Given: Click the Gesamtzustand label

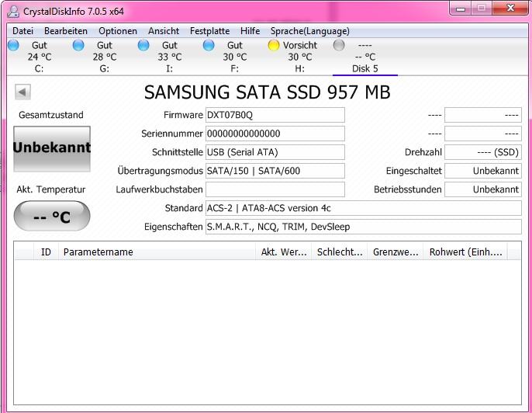Looking at the screenshot, I should [x=51, y=115].
